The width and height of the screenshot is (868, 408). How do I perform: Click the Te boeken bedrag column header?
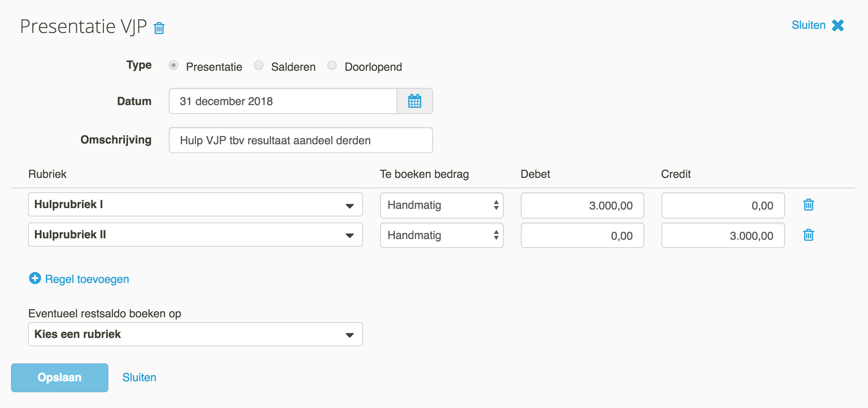point(424,174)
